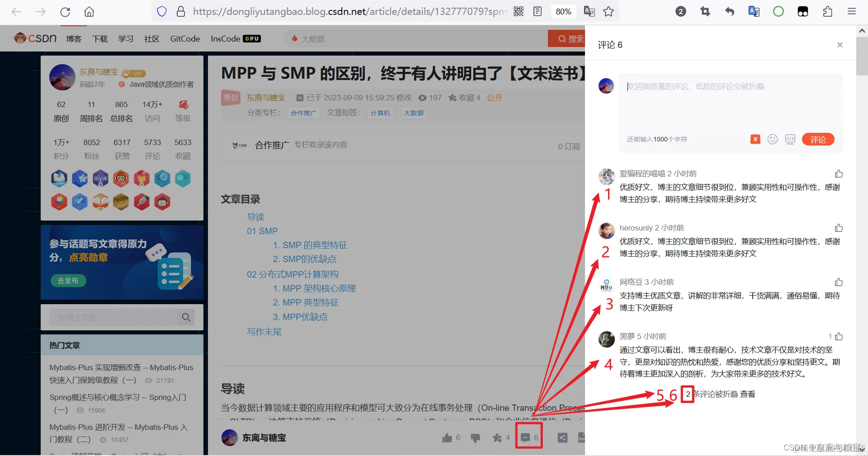868x456 pixels.
Task: Share the article via the share icon
Action: click(562, 437)
